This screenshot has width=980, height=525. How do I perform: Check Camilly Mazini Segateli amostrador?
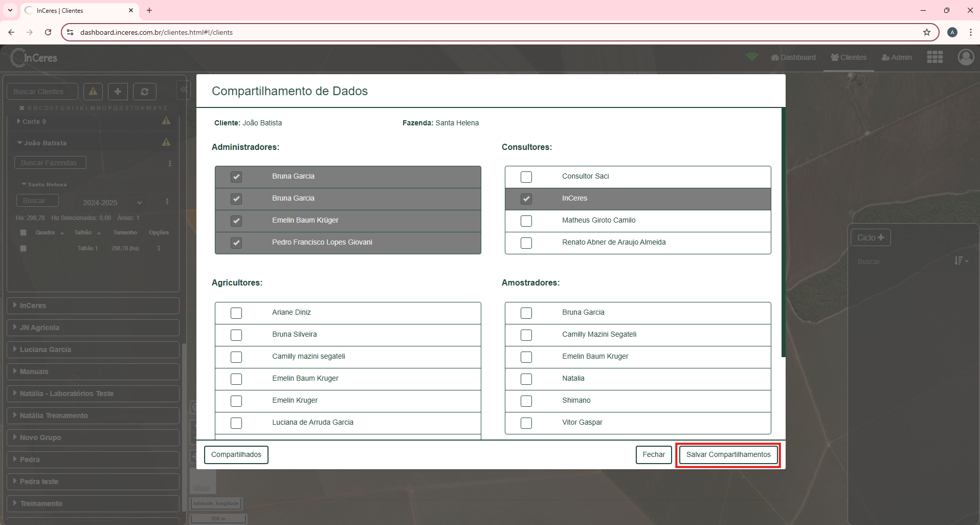(x=526, y=335)
